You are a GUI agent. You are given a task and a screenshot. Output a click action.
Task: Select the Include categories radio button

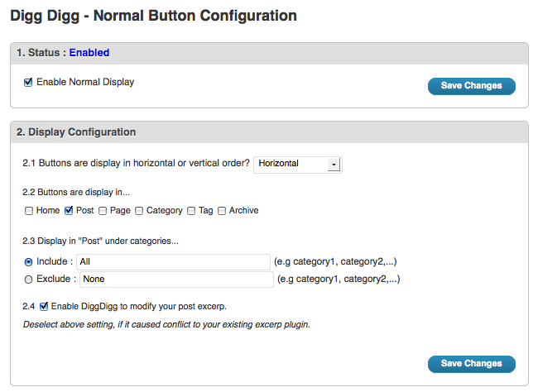click(x=29, y=261)
